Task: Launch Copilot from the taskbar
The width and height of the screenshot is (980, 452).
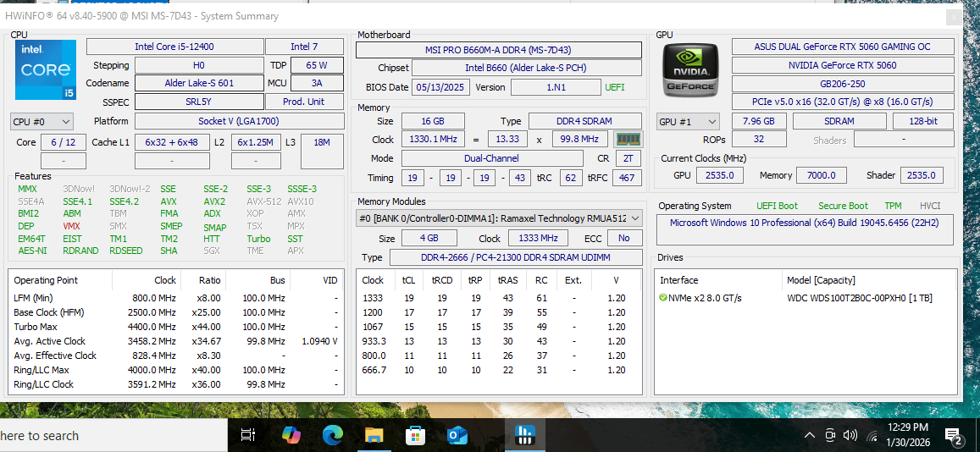Action: click(x=291, y=435)
